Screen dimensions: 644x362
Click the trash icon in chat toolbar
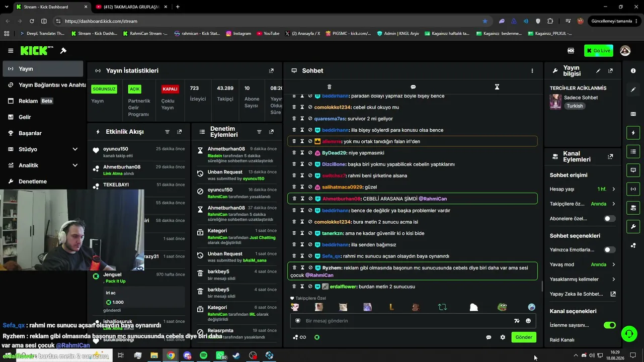[x=330, y=87]
